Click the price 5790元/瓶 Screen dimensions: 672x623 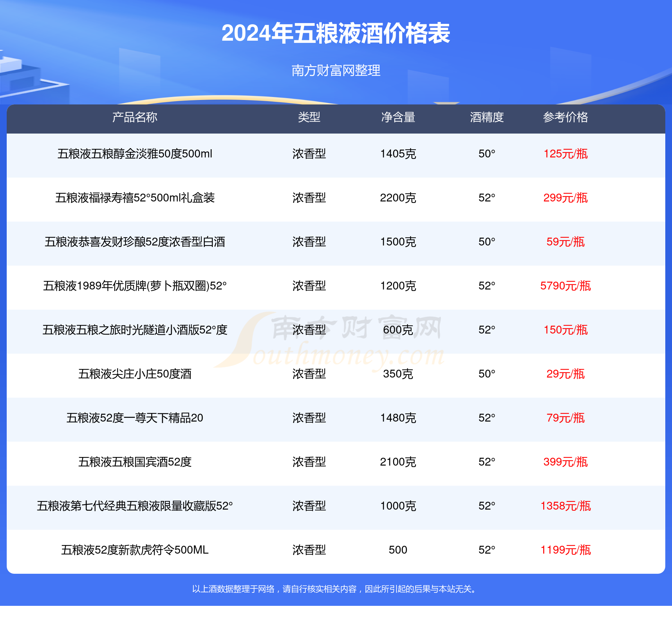point(566,286)
